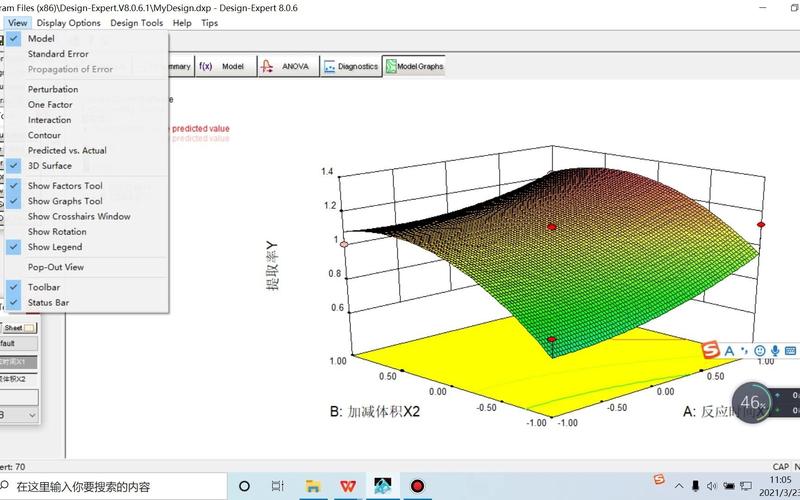Toggle the Show Graphs Tool option
This screenshot has height=500, width=800.
coord(65,201)
